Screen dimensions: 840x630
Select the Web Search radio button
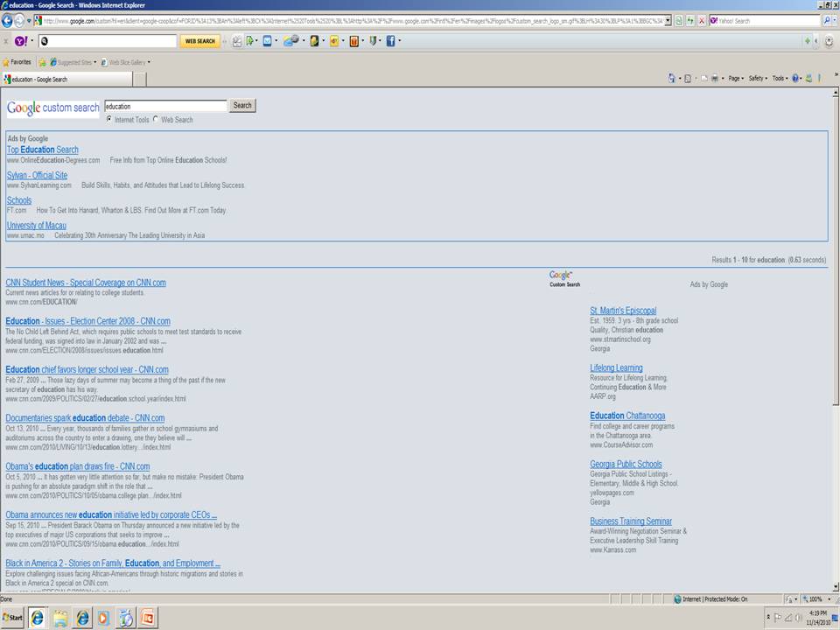click(156, 120)
